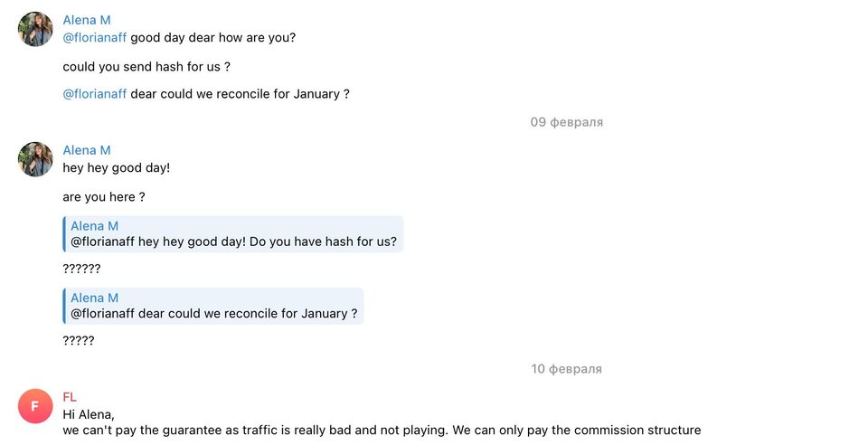Click Alena M's name above "hey hey good day!"
The image size is (868, 445).
pos(87,150)
